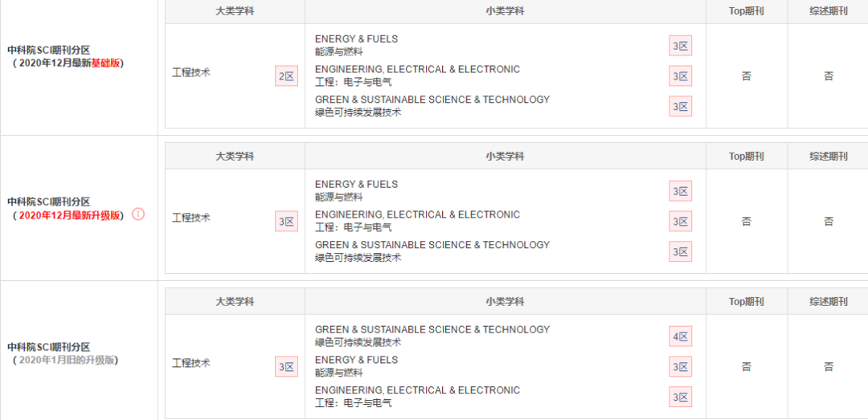Click the 小类学科 header in the second table
The image size is (868, 420).
point(505,157)
